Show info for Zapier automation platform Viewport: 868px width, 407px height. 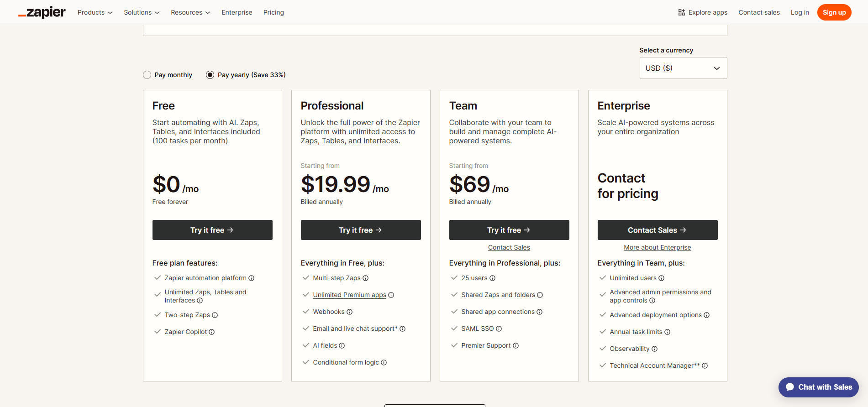(x=251, y=278)
